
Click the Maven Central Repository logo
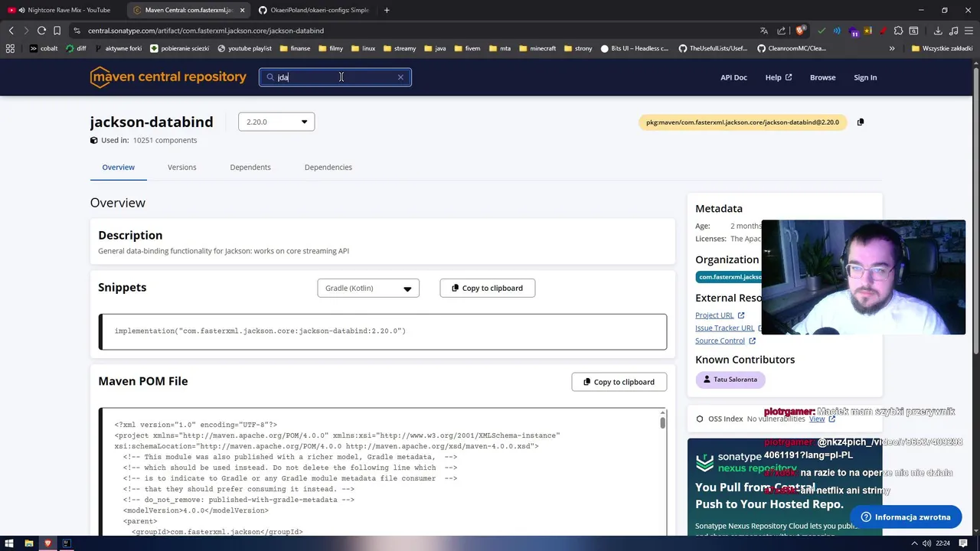(168, 77)
